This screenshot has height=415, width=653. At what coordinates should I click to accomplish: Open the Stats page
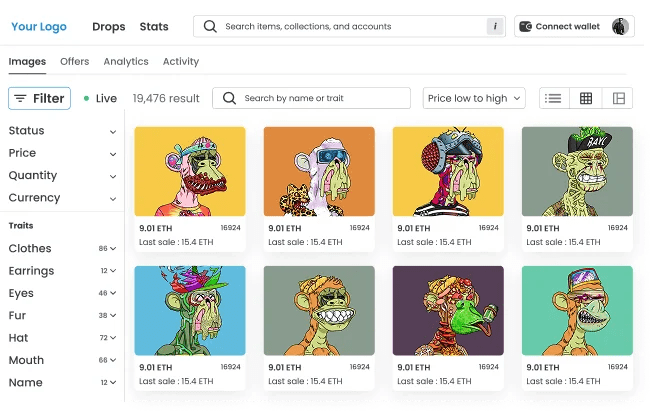click(x=154, y=26)
